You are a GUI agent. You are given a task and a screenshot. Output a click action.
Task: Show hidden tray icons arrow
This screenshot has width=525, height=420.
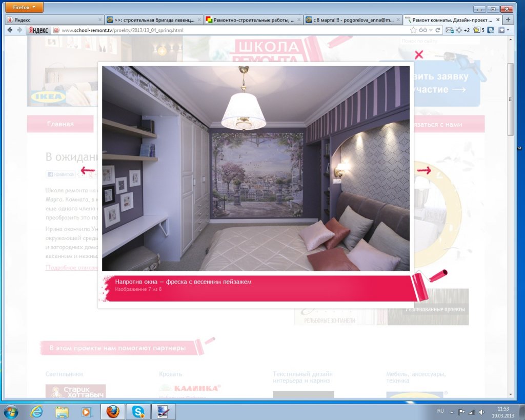[x=451, y=412]
